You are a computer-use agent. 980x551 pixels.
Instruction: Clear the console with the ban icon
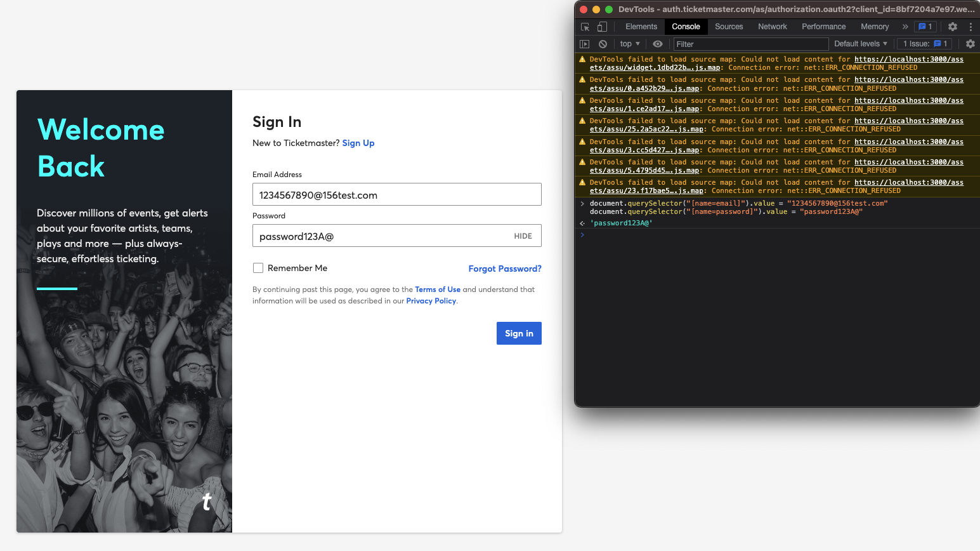pos(603,44)
